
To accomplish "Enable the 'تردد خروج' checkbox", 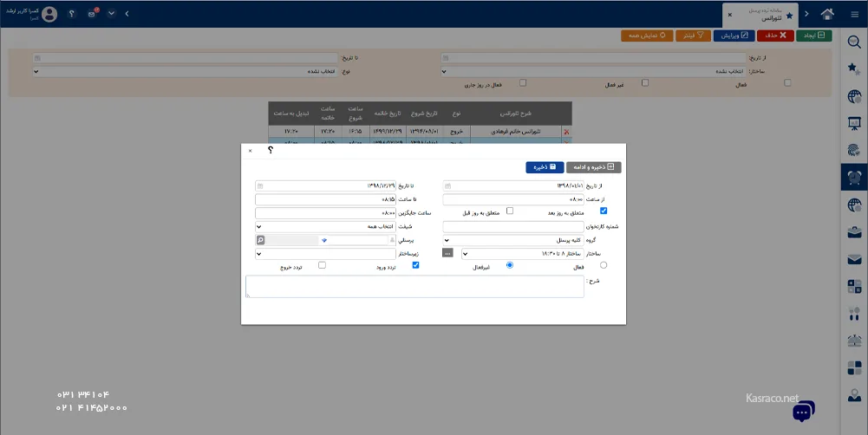I will (323, 265).
